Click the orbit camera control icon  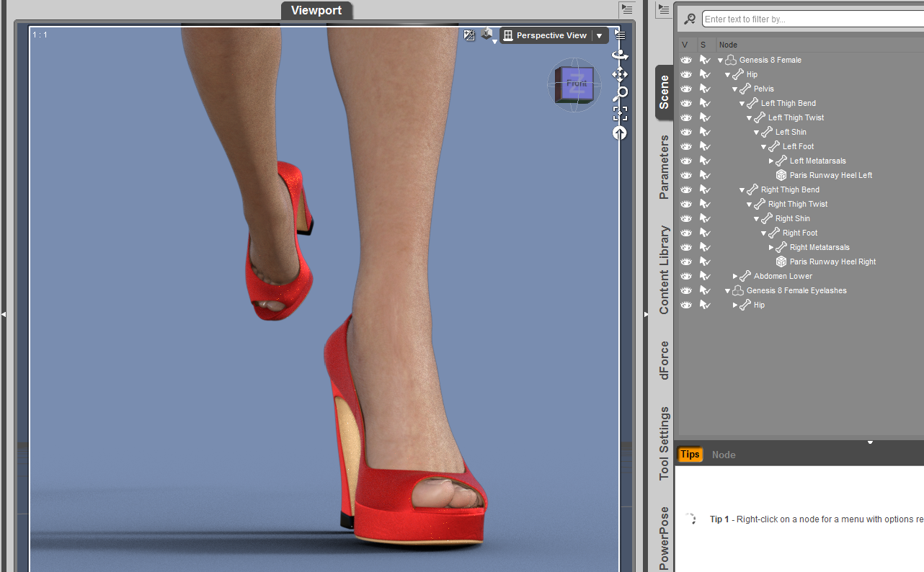620,55
